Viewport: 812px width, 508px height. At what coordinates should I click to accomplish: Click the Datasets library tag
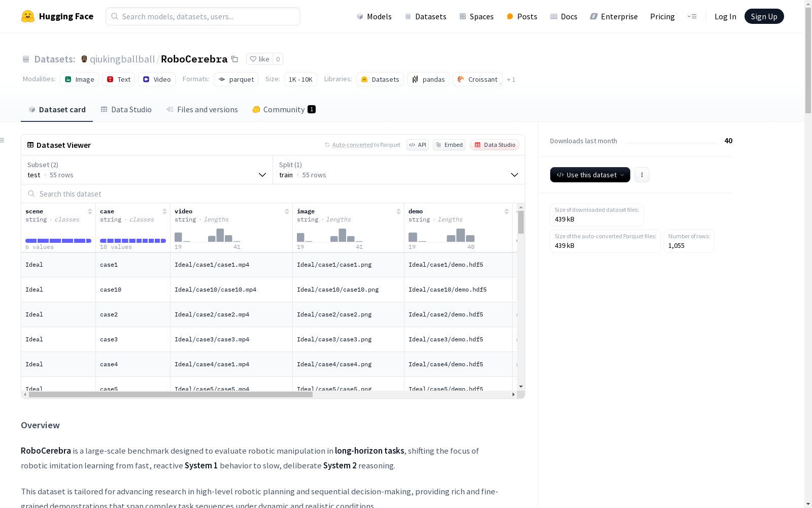[x=380, y=79]
